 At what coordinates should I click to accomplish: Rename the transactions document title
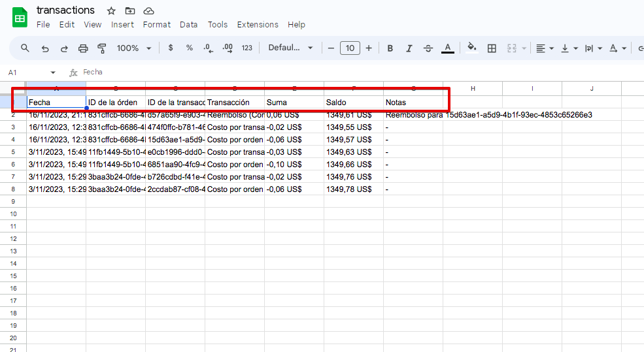tap(65, 10)
